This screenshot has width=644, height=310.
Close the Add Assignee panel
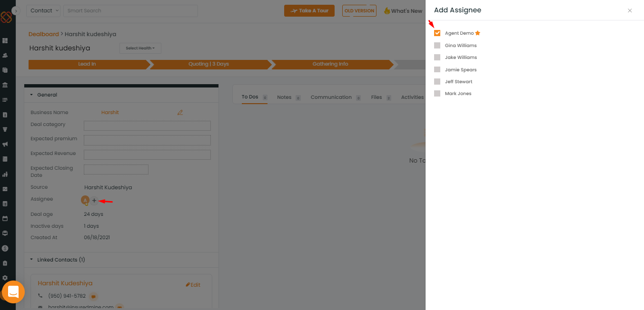630,10
